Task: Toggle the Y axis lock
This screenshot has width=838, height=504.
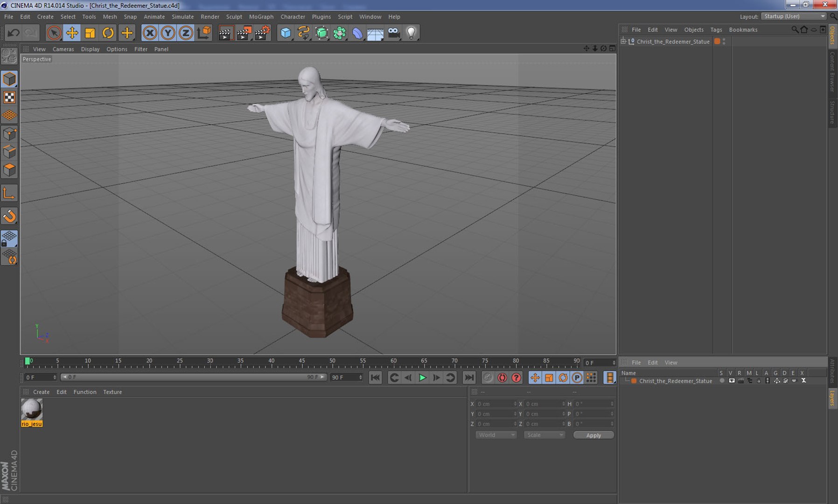Action: click(x=168, y=33)
